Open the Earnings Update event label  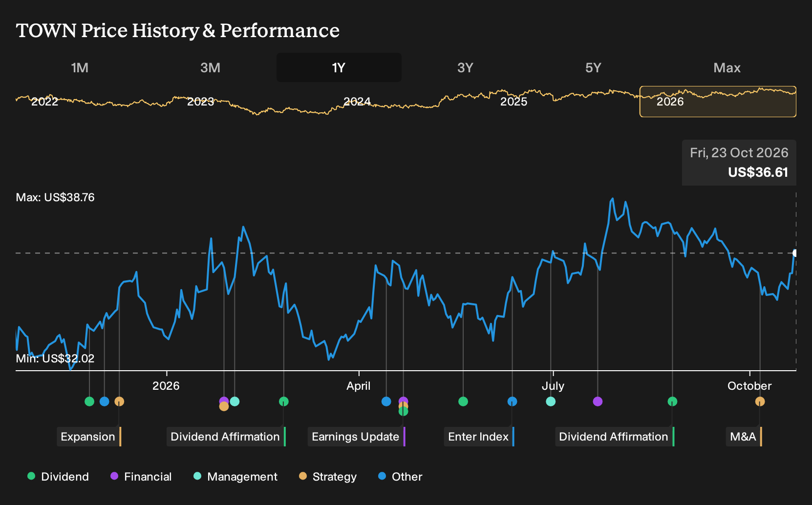[357, 437]
